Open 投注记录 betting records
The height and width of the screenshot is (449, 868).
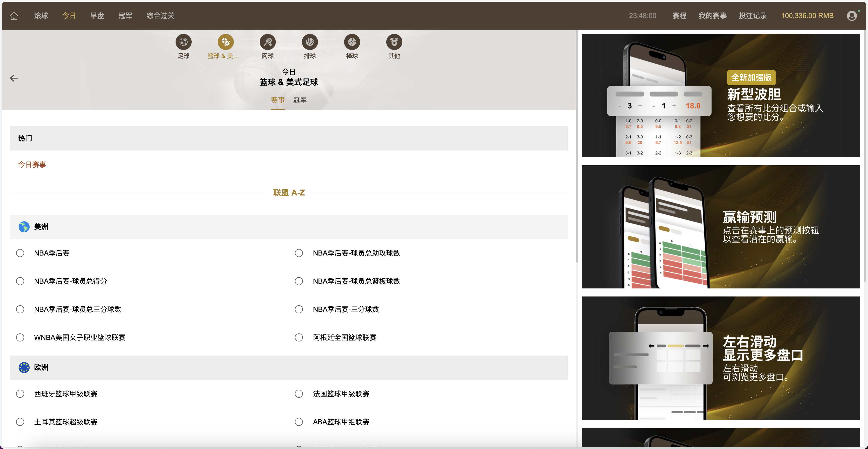tap(752, 16)
